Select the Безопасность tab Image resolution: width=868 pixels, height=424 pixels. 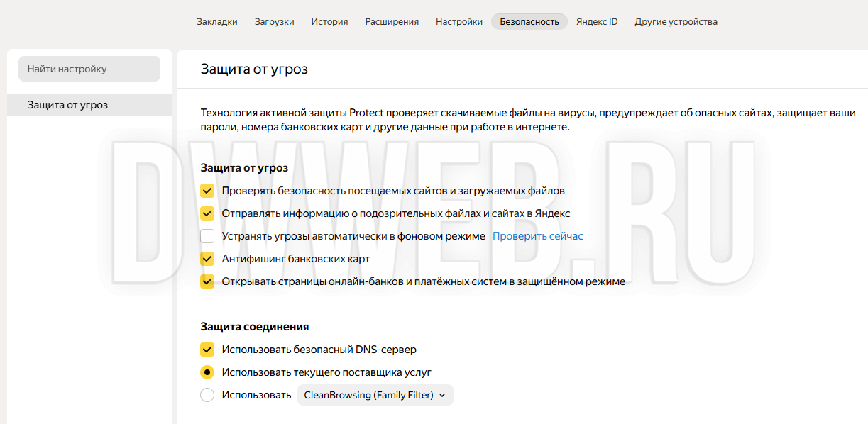[x=529, y=21]
